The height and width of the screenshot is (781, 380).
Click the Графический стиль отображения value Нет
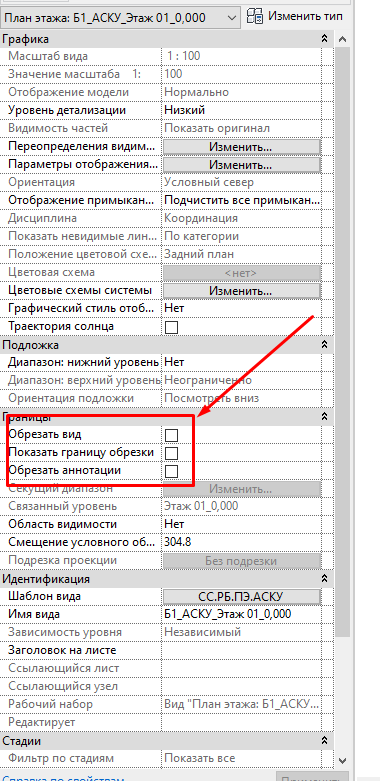tap(242, 308)
